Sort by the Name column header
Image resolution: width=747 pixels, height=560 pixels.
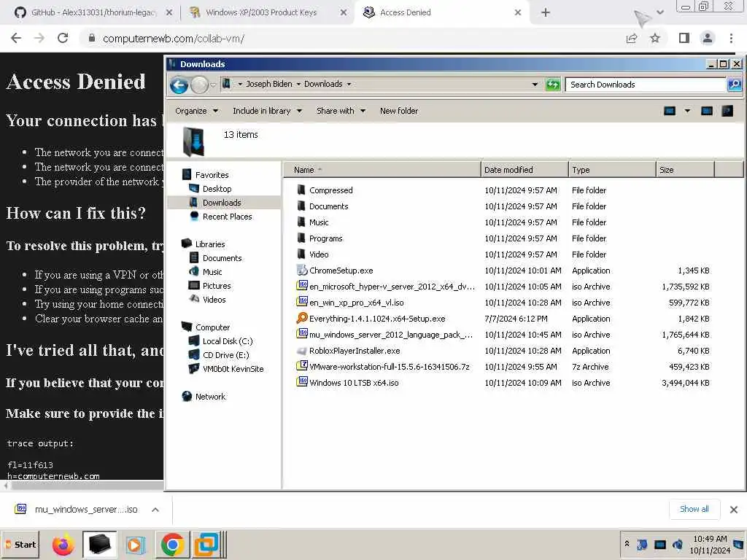coord(382,170)
